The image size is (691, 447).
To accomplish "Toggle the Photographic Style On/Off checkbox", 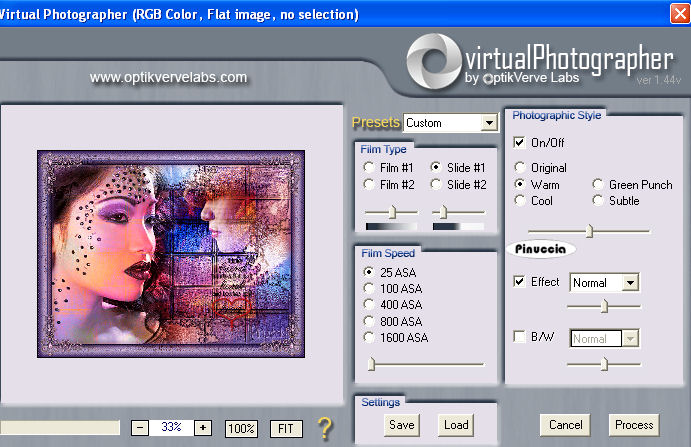I will [x=519, y=142].
